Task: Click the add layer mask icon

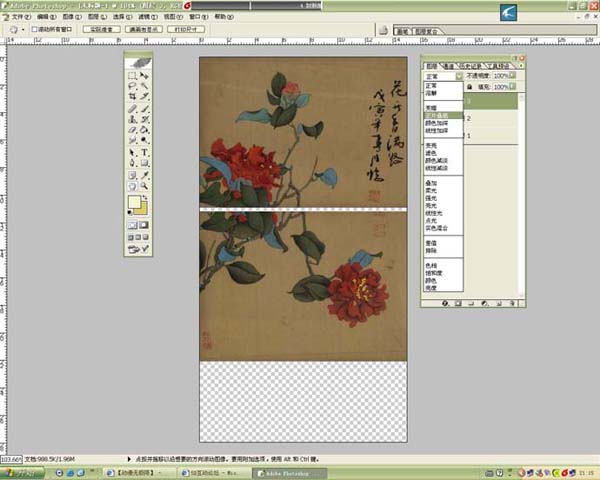Action: [x=458, y=303]
